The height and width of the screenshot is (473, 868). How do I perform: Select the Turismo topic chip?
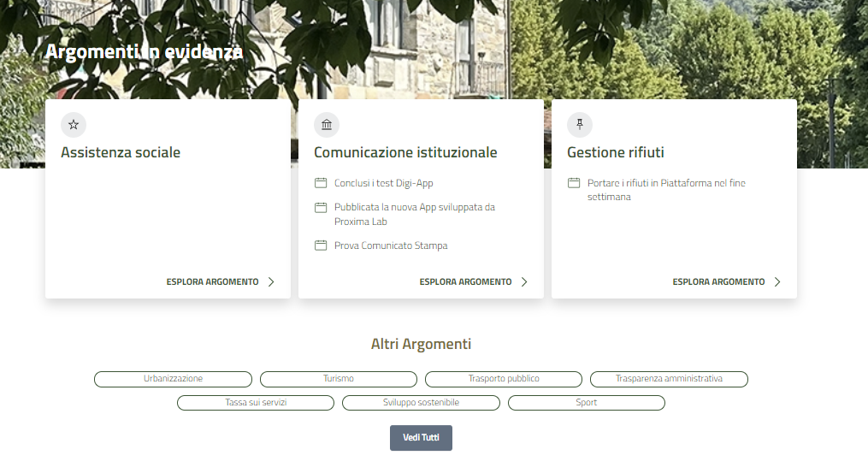(339, 379)
